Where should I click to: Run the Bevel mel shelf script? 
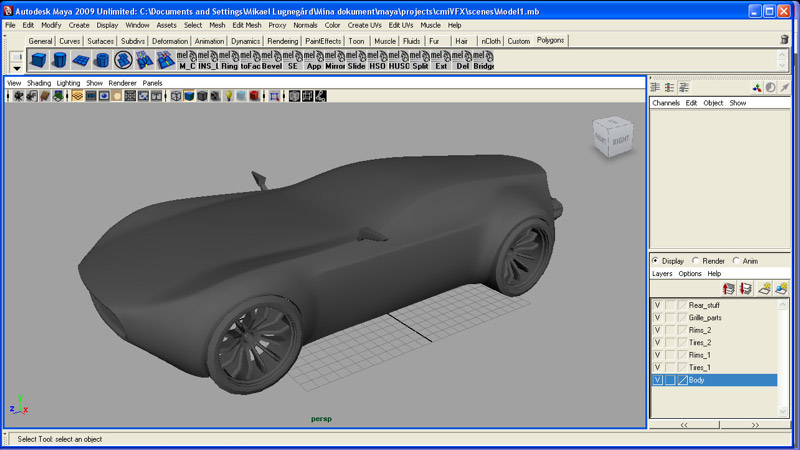271,60
